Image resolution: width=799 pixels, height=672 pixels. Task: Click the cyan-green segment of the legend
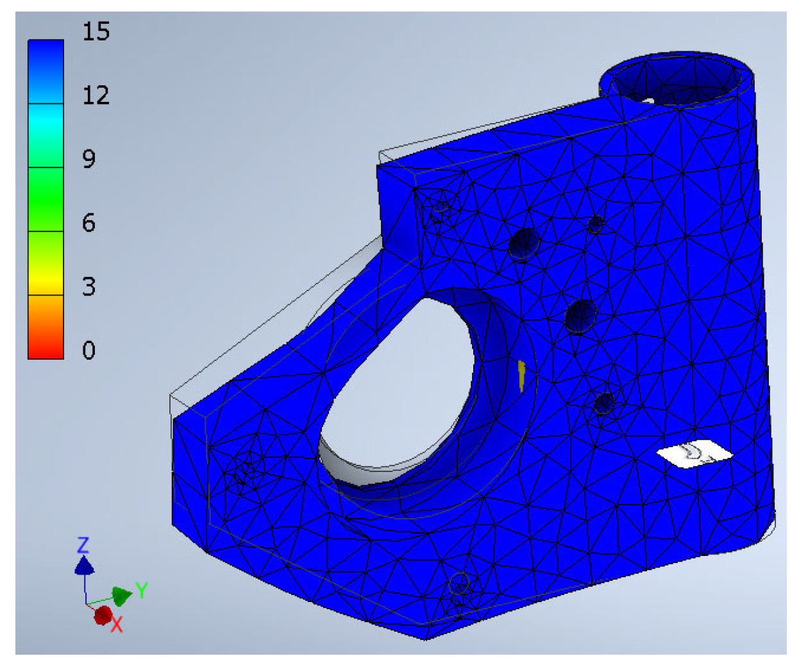pyautogui.click(x=46, y=135)
